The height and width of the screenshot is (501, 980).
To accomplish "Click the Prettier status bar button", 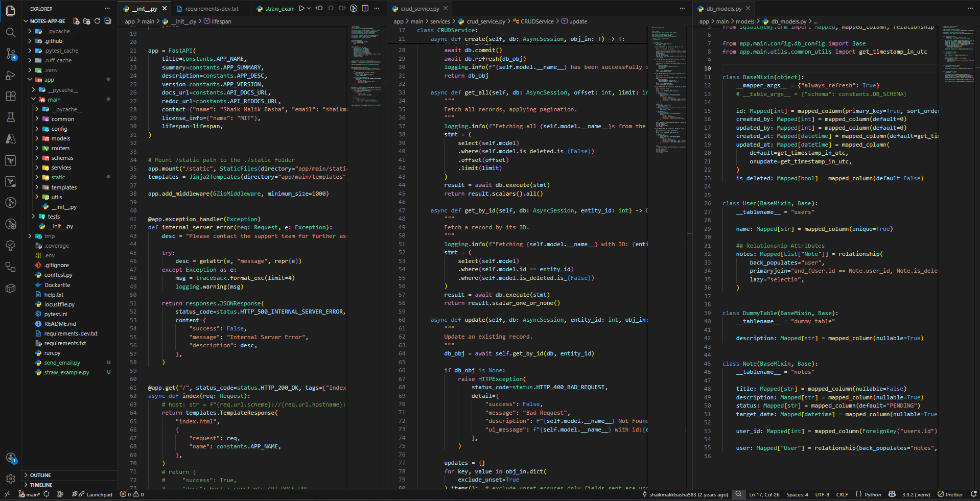I will [950, 494].
